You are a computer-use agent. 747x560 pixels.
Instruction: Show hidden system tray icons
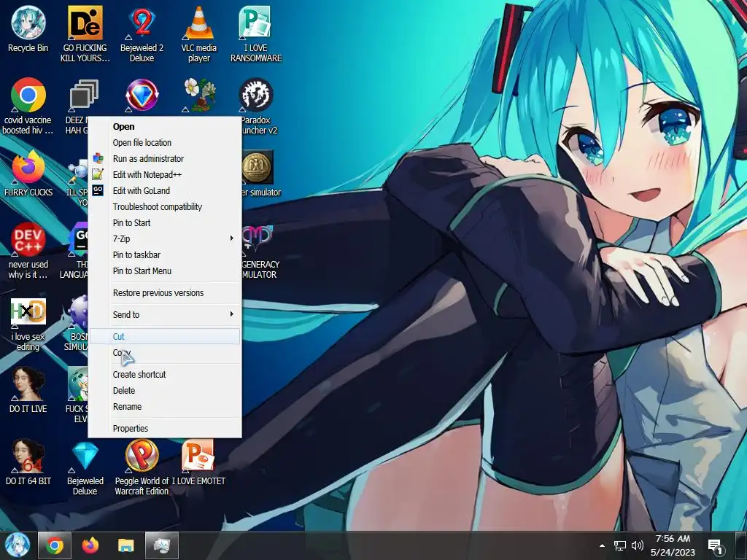[602, 545]
